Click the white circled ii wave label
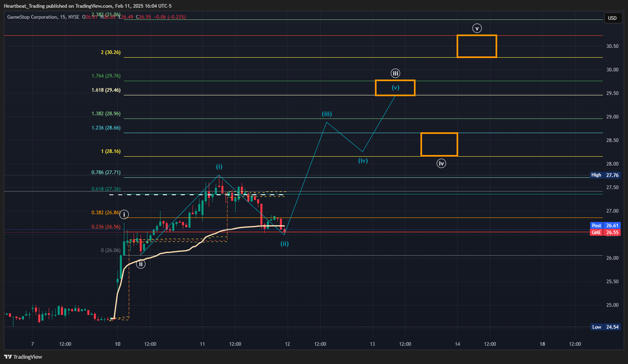 [141, 264]
